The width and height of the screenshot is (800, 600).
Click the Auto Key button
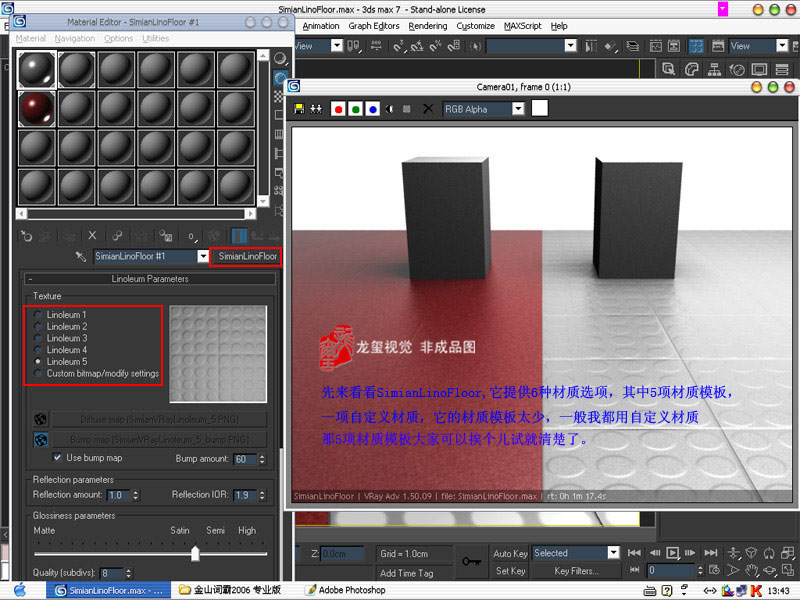click(x=510, y=554)
